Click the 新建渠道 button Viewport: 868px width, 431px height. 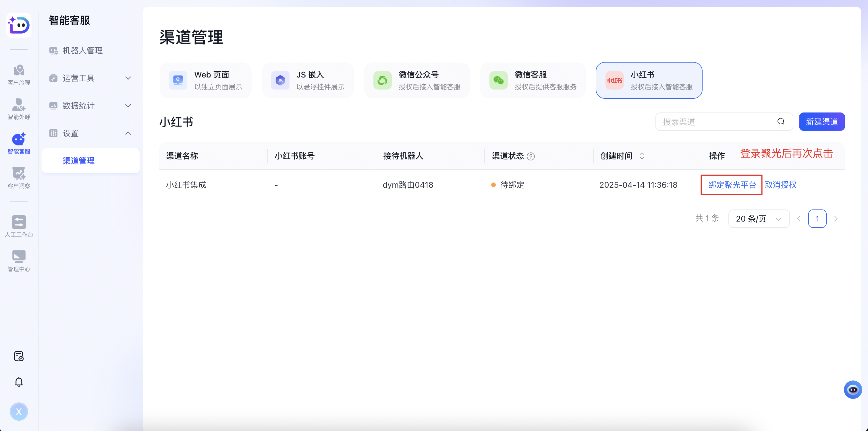coord(821,122)
